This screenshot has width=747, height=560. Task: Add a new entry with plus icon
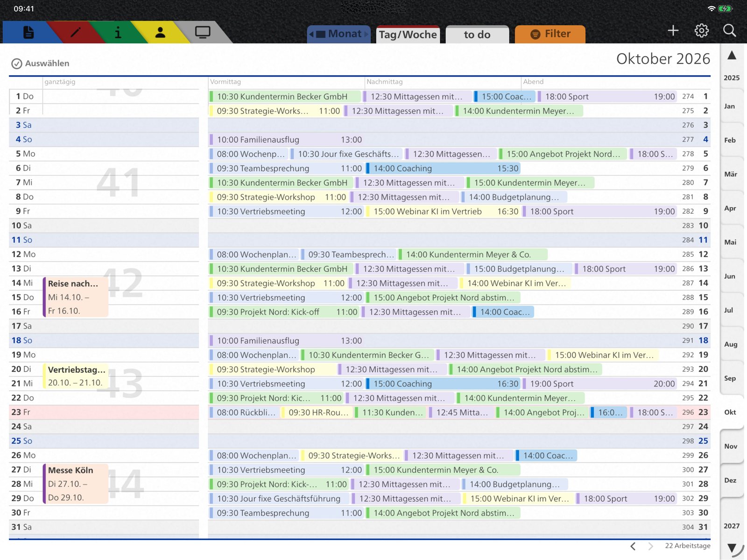coord(673,31)
